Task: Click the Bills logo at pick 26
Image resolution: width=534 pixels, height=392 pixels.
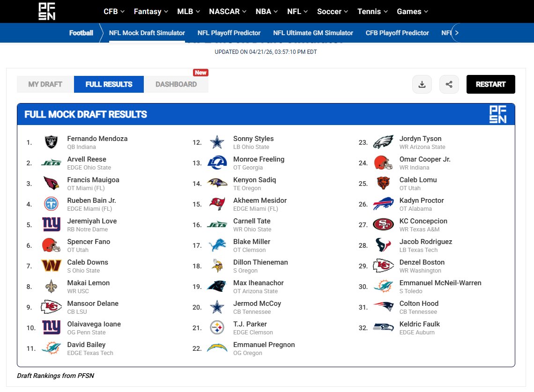Action: (384, 204)
